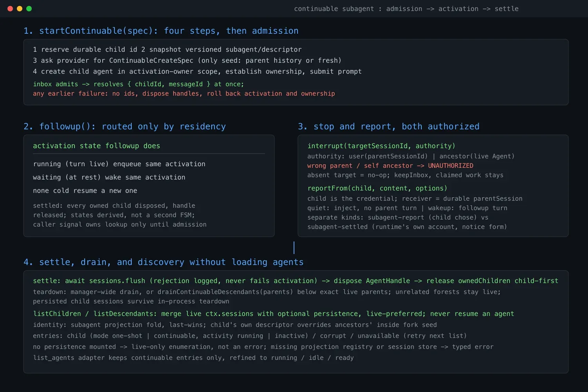This screenshot has width=588, height=392.
Task: Click the window title 'continuable subagent : admission'
Action: [406, 9]
